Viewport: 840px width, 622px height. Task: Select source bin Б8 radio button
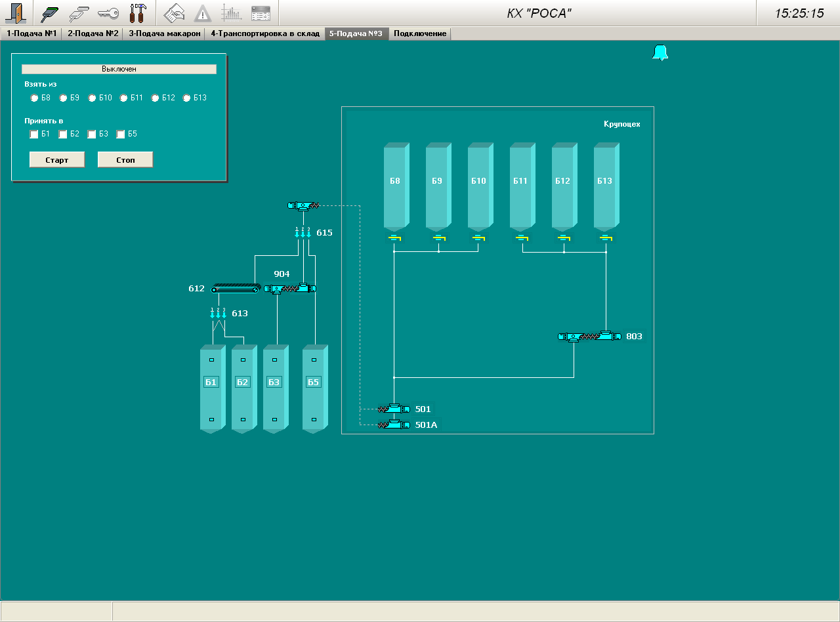click(35, 98)
